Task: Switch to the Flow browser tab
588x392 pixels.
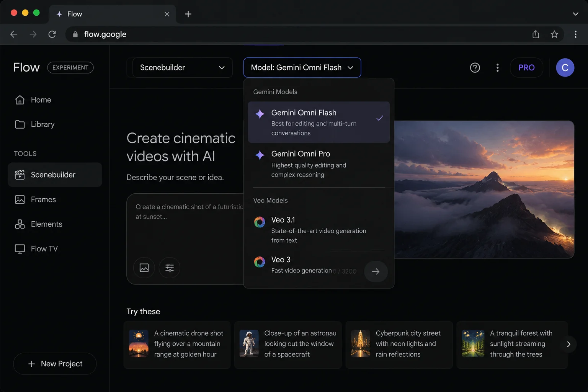Action: pyautogui.click(x=112, y=14)
